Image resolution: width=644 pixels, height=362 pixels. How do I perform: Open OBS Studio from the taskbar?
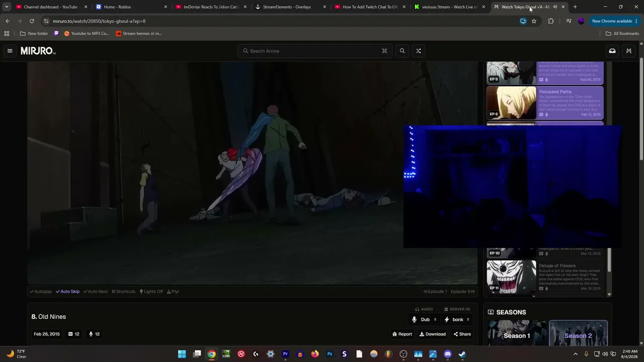click(x=403, y=354)
